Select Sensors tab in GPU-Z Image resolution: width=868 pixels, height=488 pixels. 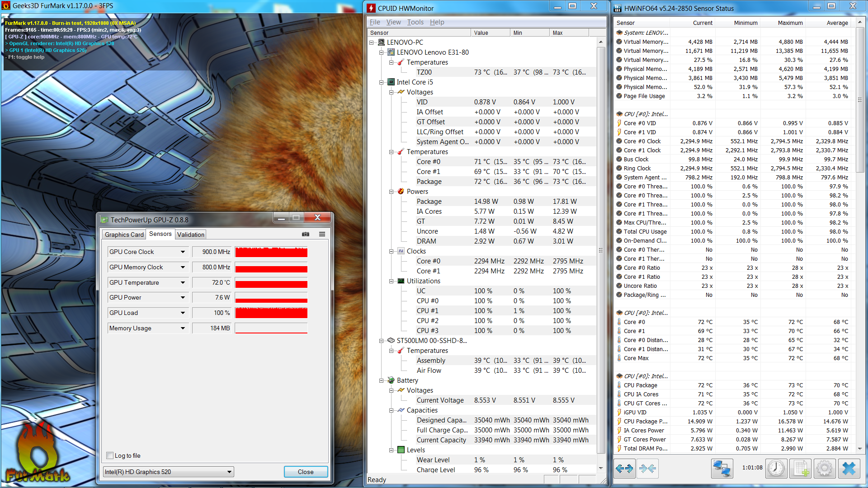pos(160,234)
